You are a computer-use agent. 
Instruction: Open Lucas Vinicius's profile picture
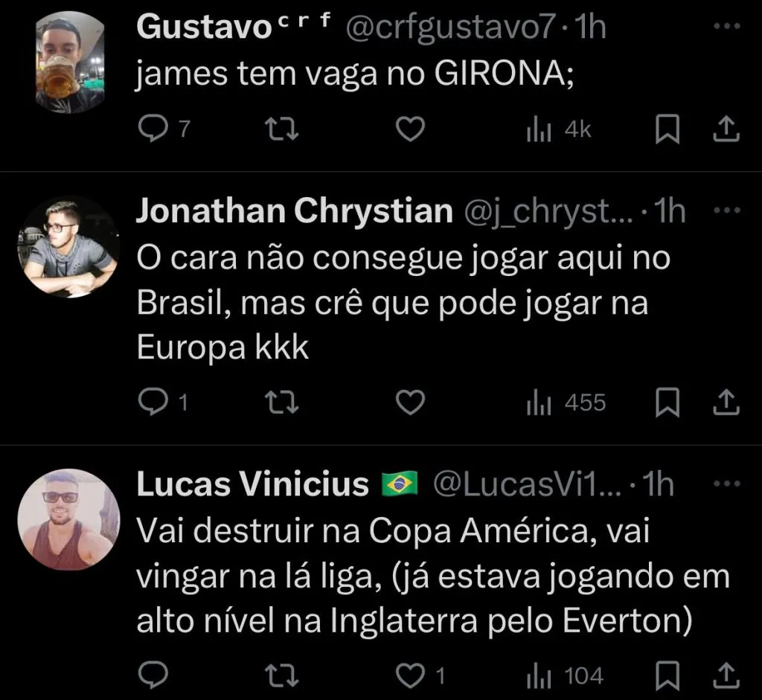tap(69, 518)
